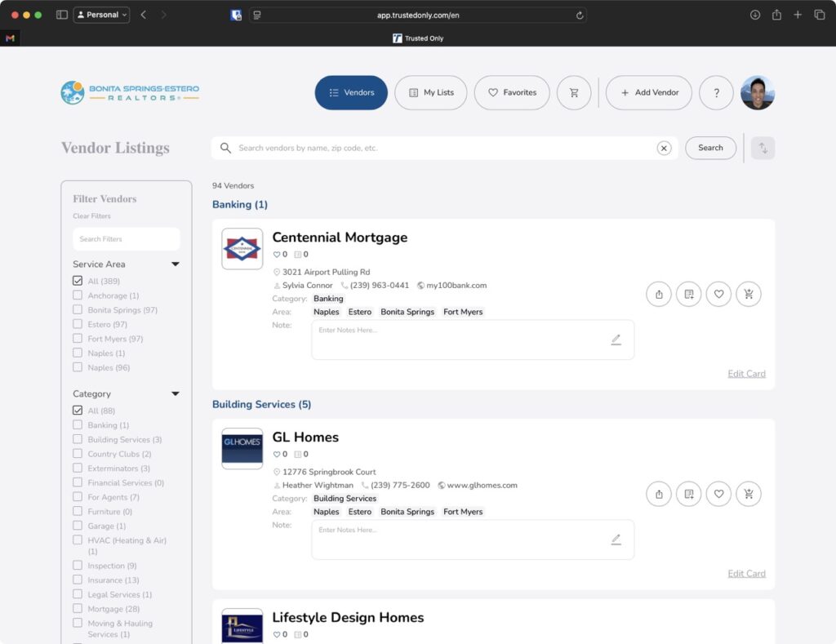The image size is (836, 644).
Task: Favorite GL Homes with heart icon
Action: (718, 494)
